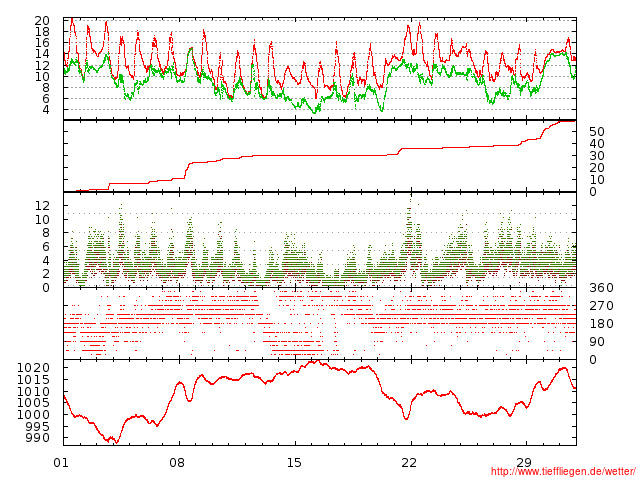Viewport: 640px width, 480px height.
Task: Click the pressure axis value 990
Action: [38, 438]
